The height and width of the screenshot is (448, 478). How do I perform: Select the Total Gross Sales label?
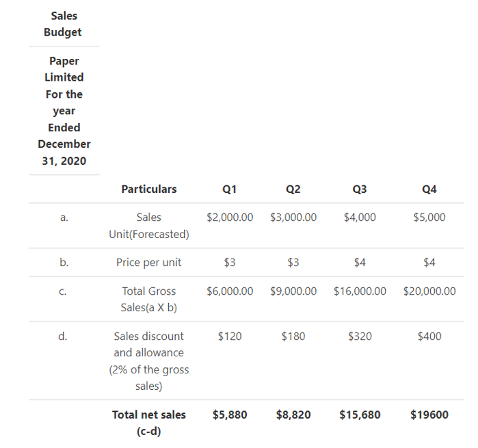[148, 300]
